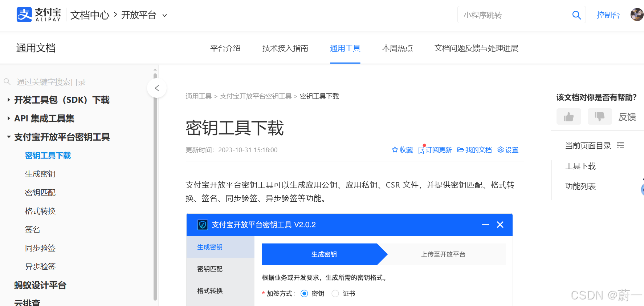
Task: Select the 通用工具 tab
Action: [x=345, y=48]
